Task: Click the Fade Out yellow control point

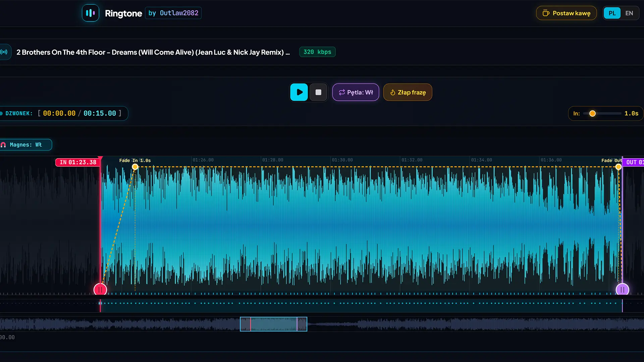Action: [618, 167]
